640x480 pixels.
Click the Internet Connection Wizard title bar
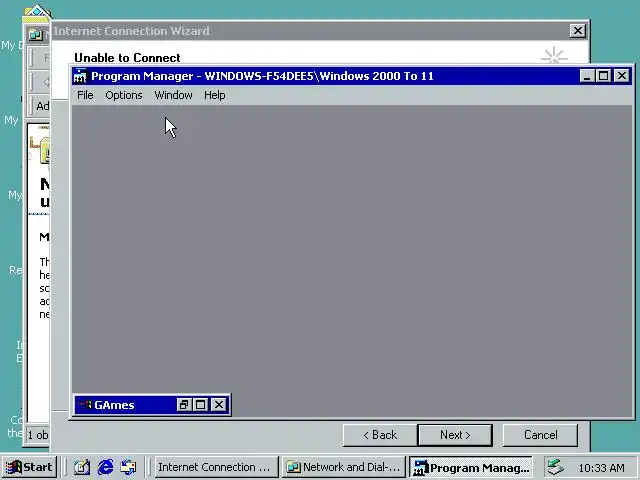(310, 31)
